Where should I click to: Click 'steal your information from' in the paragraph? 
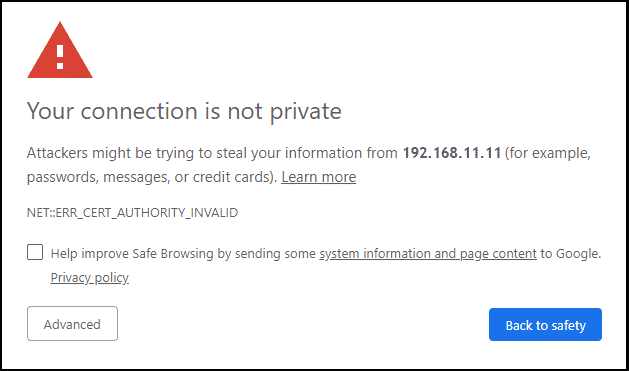coord(307,153)
